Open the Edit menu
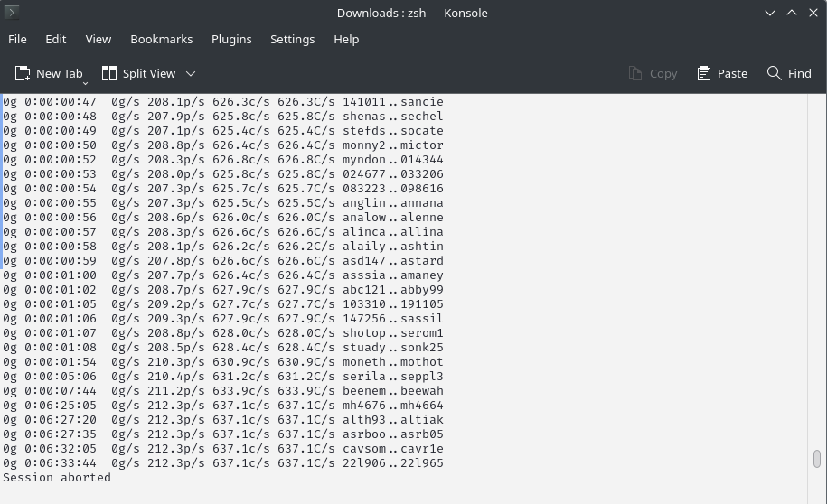Image resolution: width=827 pixels, height=504 pixels. tap(56, 40)
